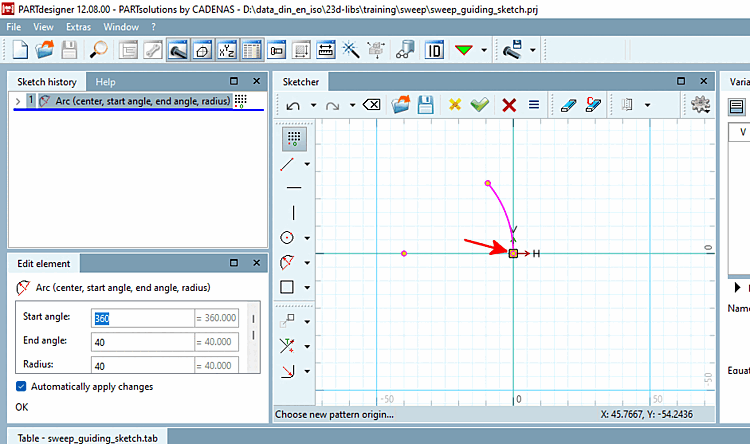Click the Redo arrow in Sketcher
Viewport: 750px width, 444px height.
tap(332, 105)
